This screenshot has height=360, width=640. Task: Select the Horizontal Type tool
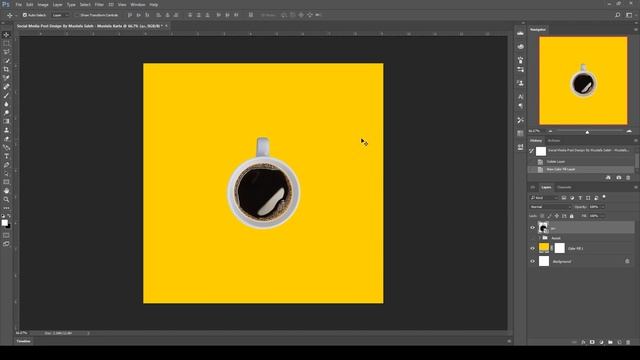click(x=6, y=156)
